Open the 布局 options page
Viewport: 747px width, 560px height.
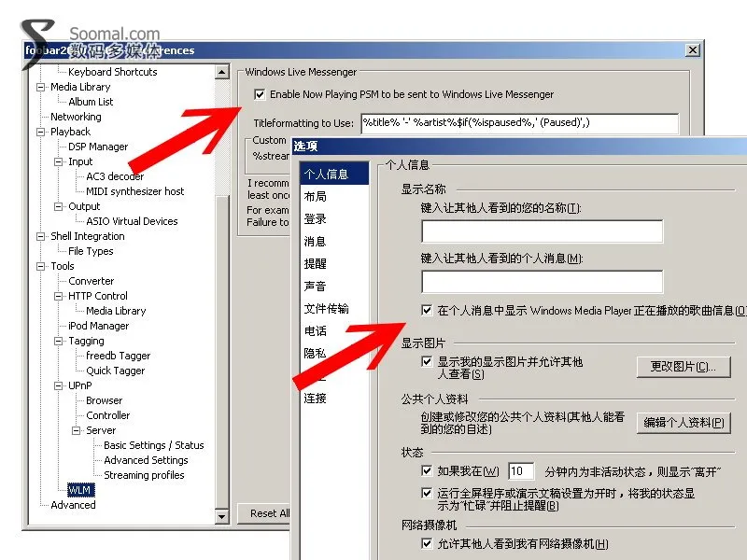(x=316, y=196)
